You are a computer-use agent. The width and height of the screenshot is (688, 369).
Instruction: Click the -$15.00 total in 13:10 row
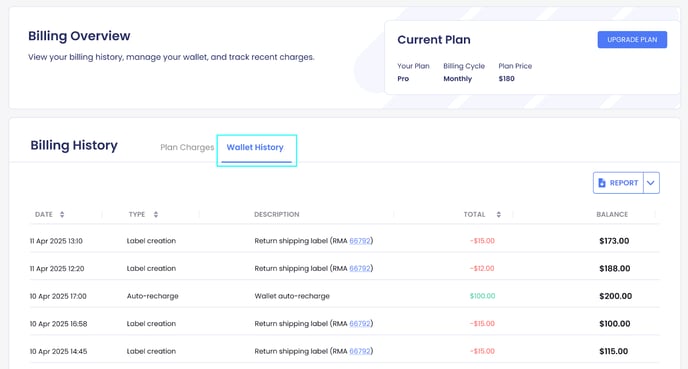(x=482, y=241)
